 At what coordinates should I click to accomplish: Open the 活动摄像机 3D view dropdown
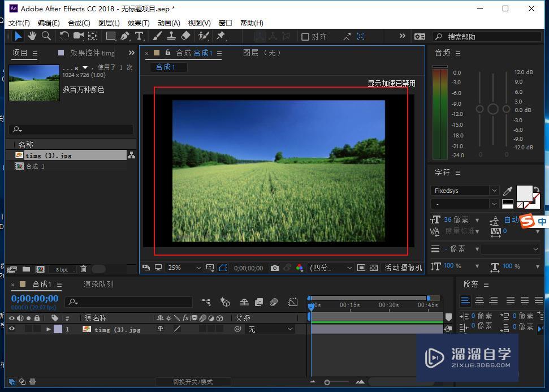403,268
